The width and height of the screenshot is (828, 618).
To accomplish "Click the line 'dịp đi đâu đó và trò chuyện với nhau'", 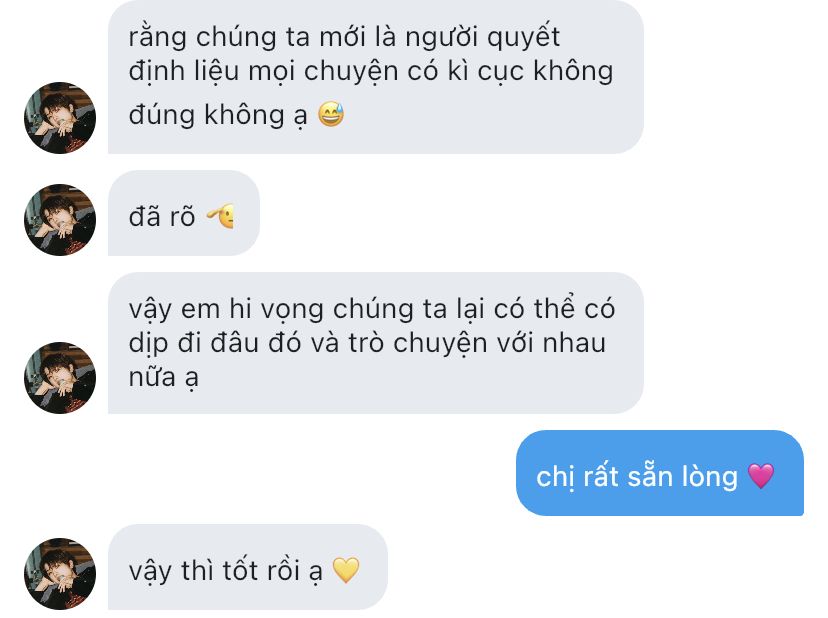I will [367, 343].
